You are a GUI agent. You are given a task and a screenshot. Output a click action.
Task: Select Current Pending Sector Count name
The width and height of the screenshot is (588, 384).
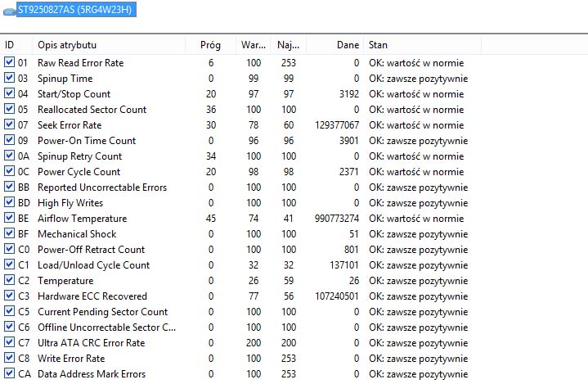102,312
